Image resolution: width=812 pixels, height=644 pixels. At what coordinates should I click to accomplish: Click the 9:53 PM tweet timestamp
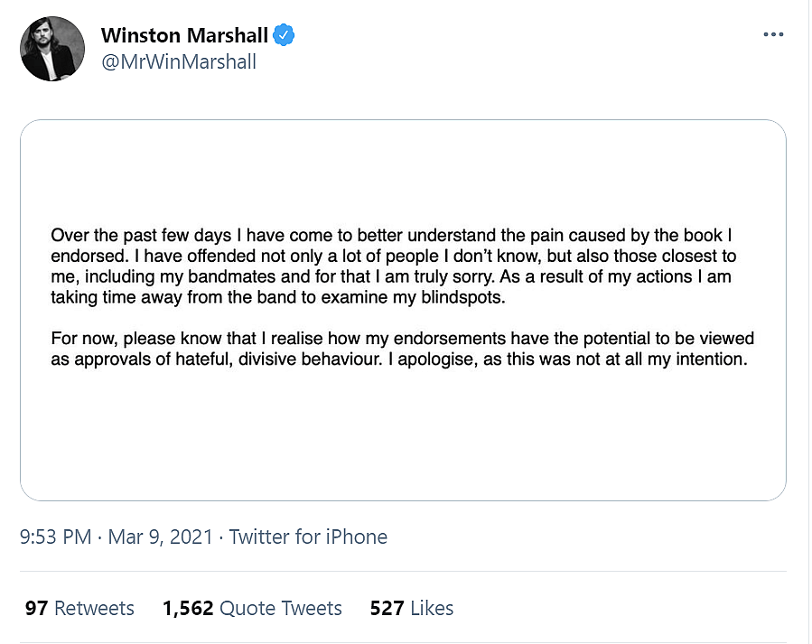(x=55, y=537)
